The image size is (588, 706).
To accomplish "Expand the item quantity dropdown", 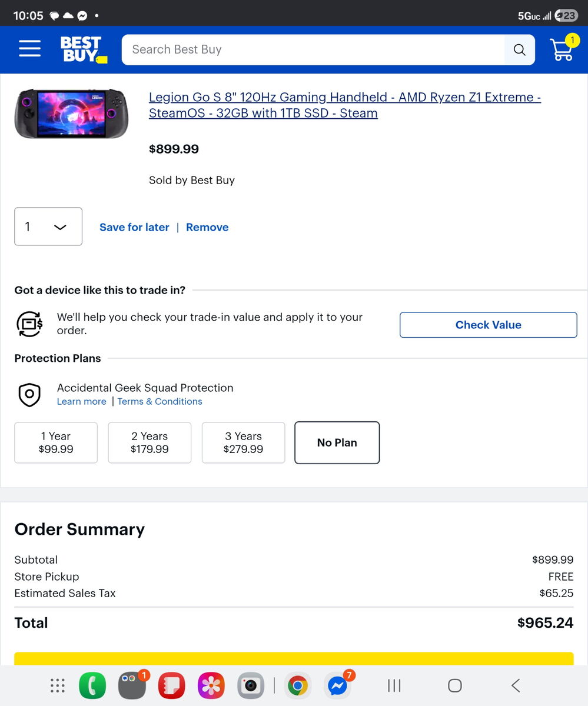I will point(48,227).
